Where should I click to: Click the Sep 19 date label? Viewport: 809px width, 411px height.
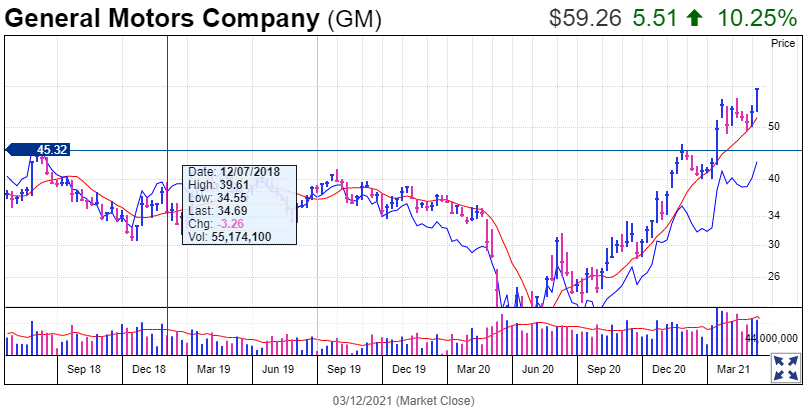pyautogui.click(x=344, y=370)
